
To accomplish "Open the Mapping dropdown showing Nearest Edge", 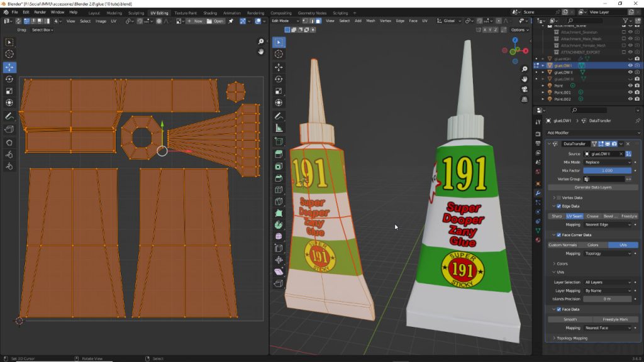I will (608, 224).
